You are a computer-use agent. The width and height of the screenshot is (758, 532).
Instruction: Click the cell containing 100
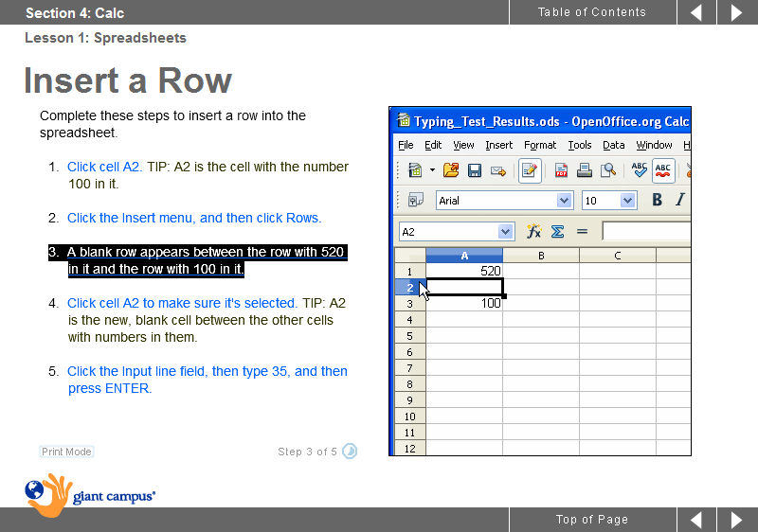[x=464, y=304]
